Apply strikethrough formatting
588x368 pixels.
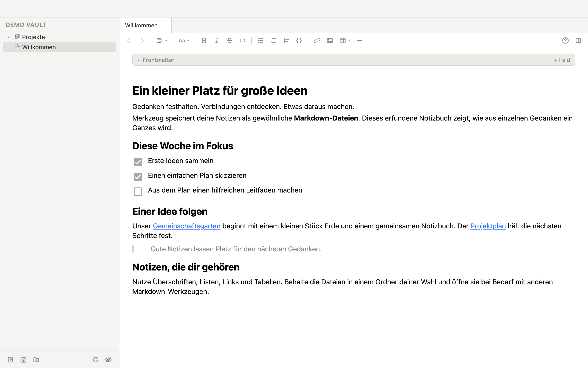(x=230, y=40)
